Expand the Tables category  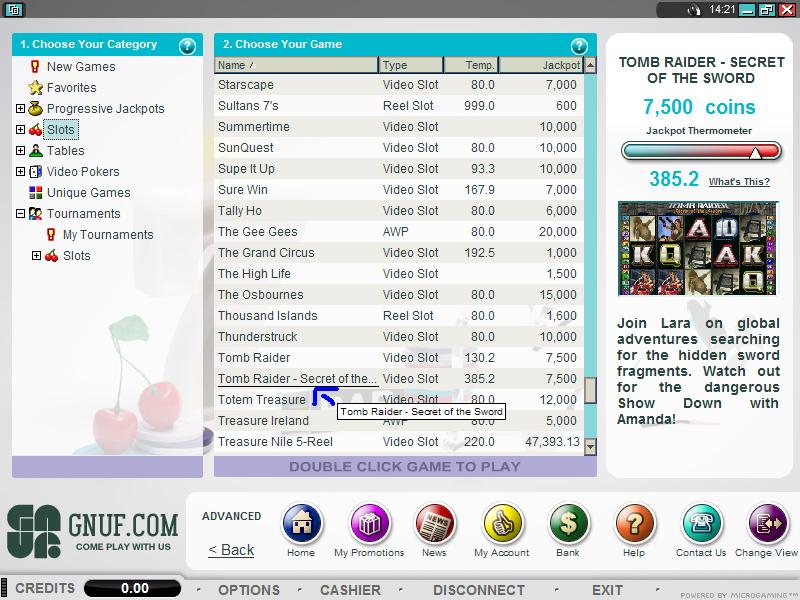(20, 151)
